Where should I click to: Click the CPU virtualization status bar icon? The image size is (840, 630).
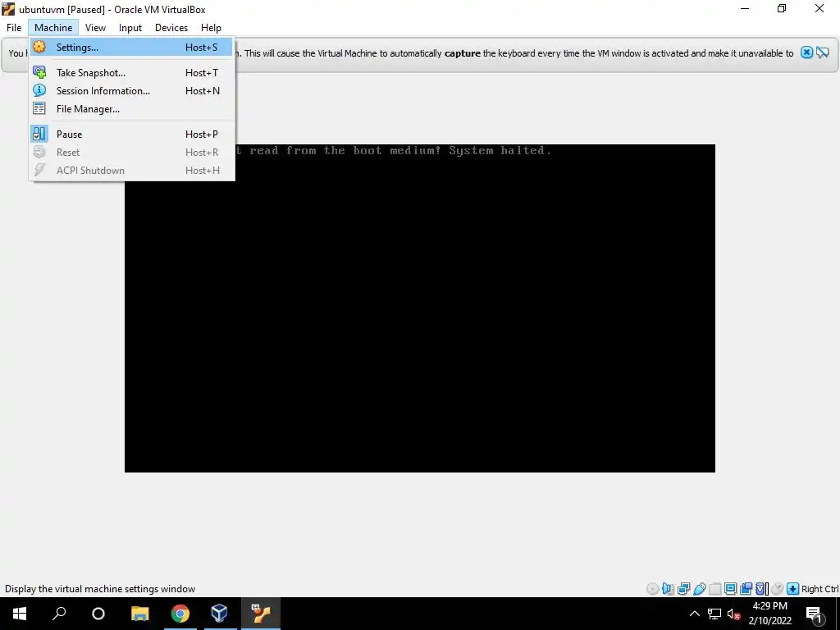760,589
